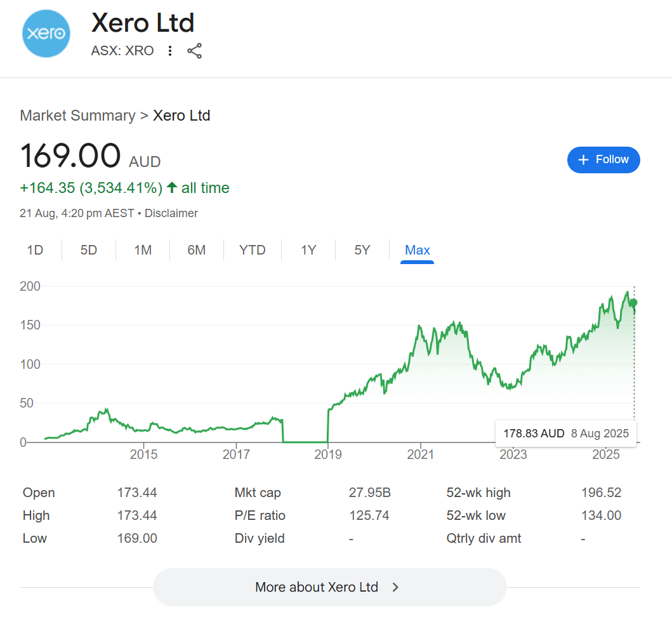
Task: Click the High label in stats table
Action: point(36,515)
